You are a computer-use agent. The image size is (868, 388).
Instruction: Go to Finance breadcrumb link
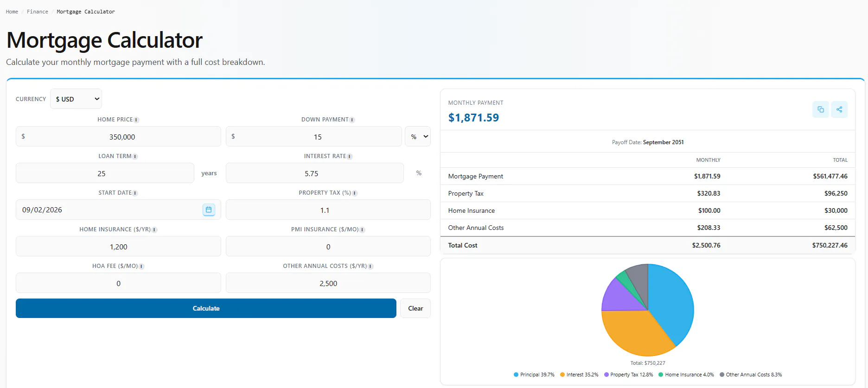38,12
